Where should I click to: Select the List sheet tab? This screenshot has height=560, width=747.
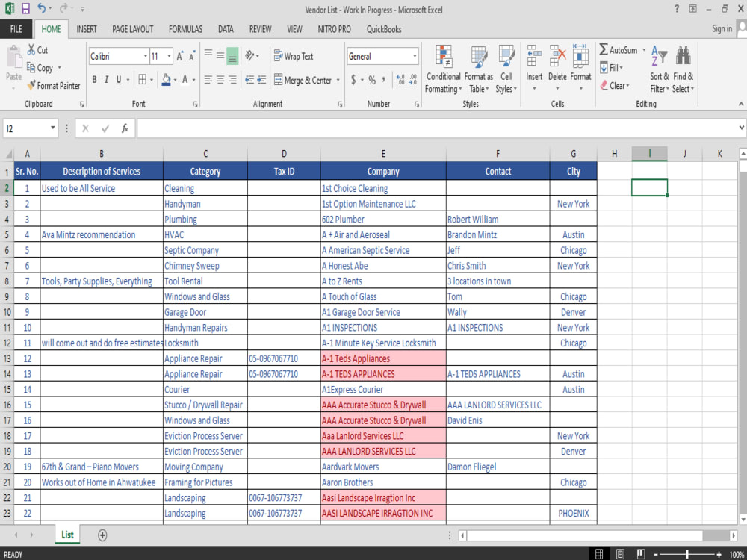coord(67,535)
